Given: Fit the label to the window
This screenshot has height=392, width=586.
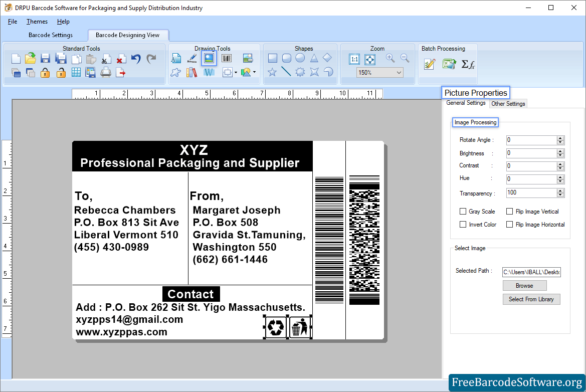Looking at the screenshot, I should tap(370, 59).
